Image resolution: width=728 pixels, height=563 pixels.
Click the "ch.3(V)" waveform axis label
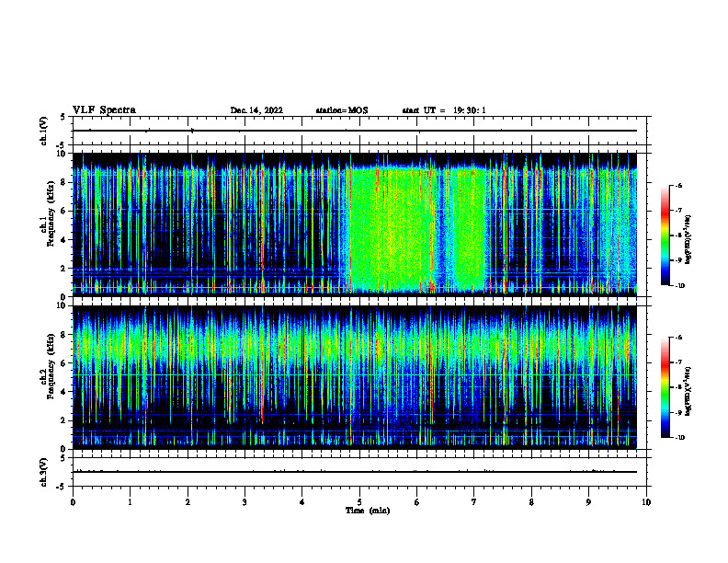(x=43, y=472)
